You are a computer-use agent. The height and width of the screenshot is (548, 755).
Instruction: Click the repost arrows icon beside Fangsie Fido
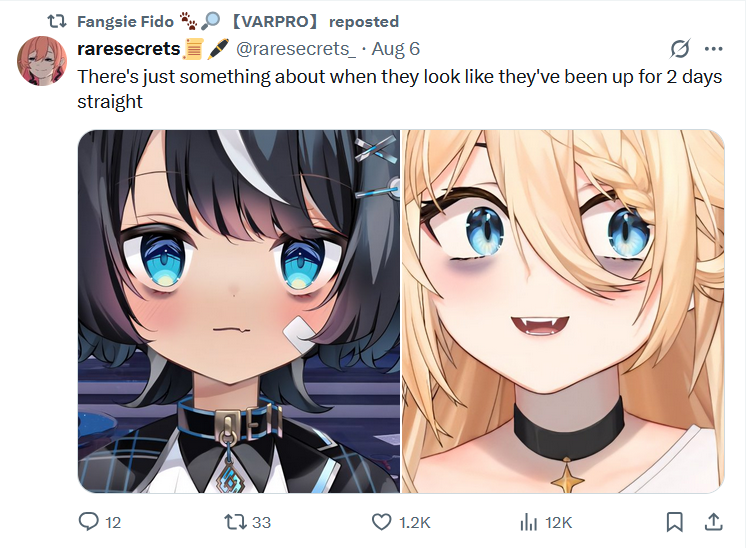coord(57,22)
